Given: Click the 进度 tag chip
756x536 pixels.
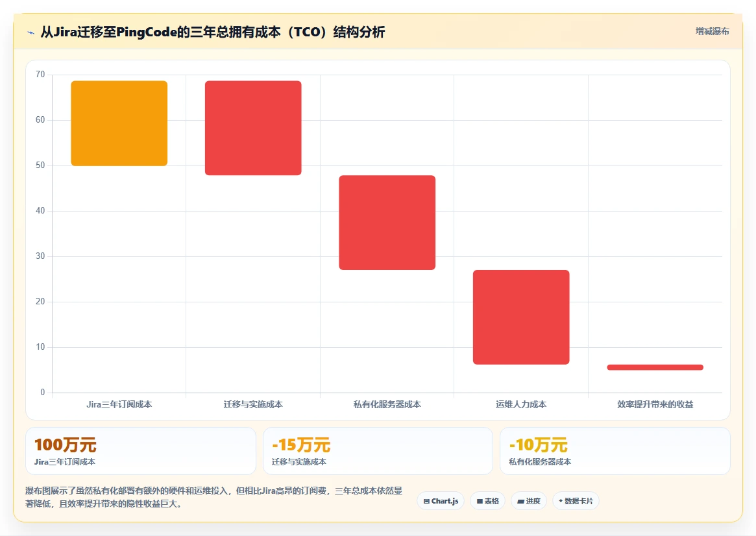Looking at the screenshot, I should tap(529, 501).
